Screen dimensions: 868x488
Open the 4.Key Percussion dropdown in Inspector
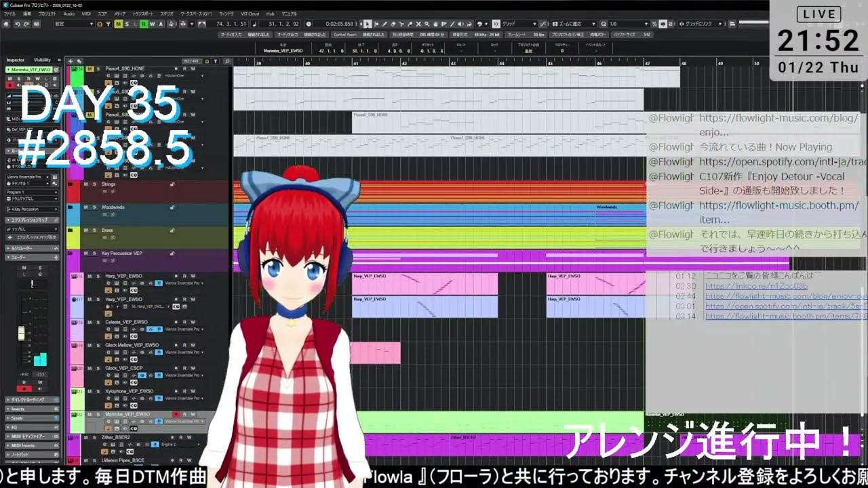(x=32, y=209)
